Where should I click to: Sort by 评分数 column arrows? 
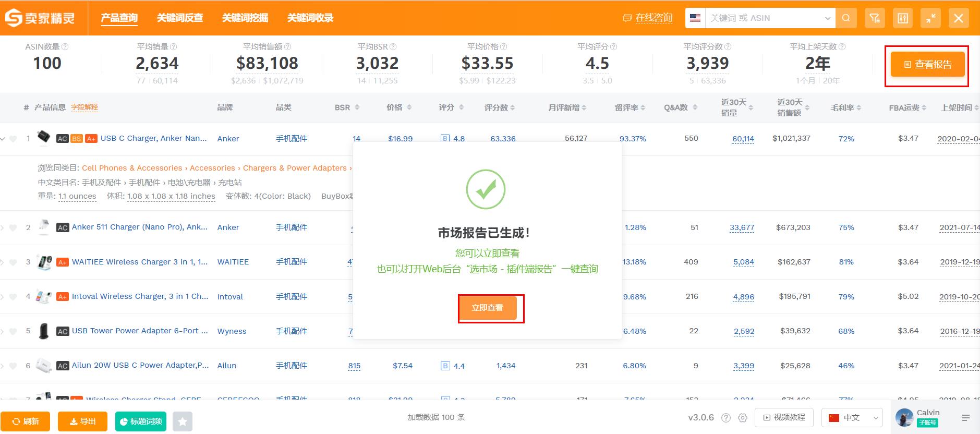[513, 107]
